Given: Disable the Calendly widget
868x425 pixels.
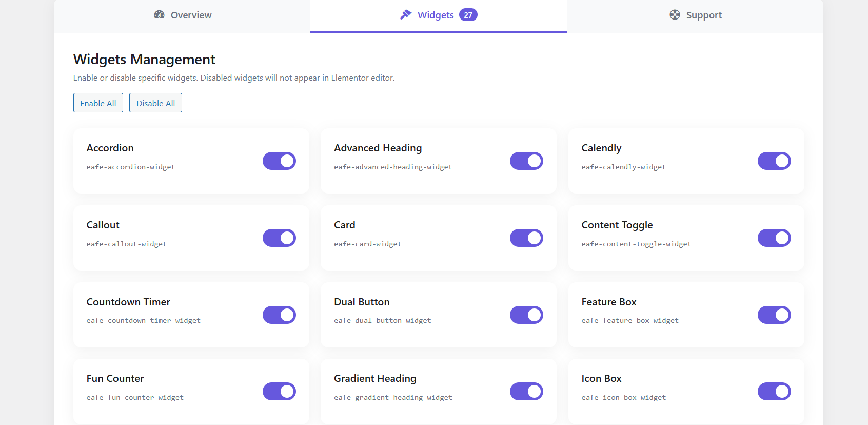Looking at the screenshot, I should 774,161.
